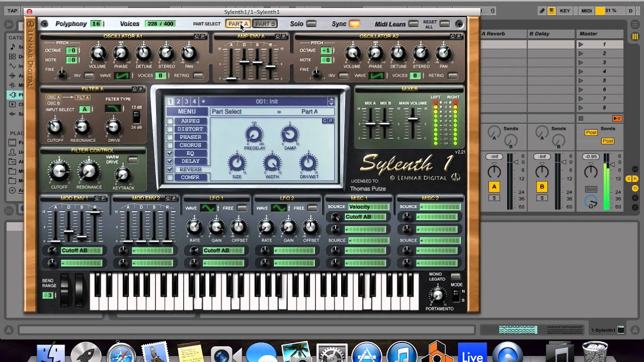Click the Oscillator A1 copy (C) button
The height and width of the screenshot is (362, 644).
tap(197, 36)
